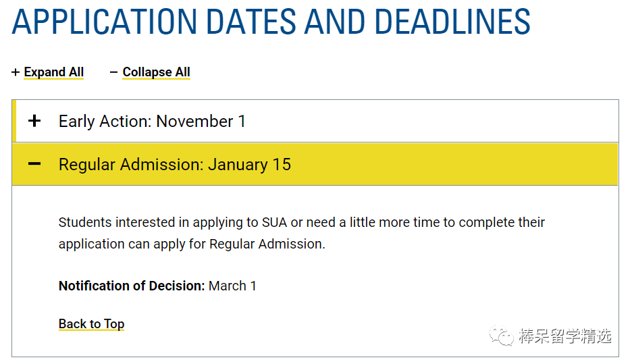Click the yellow accent bar on Early Action row

point(14,121)
